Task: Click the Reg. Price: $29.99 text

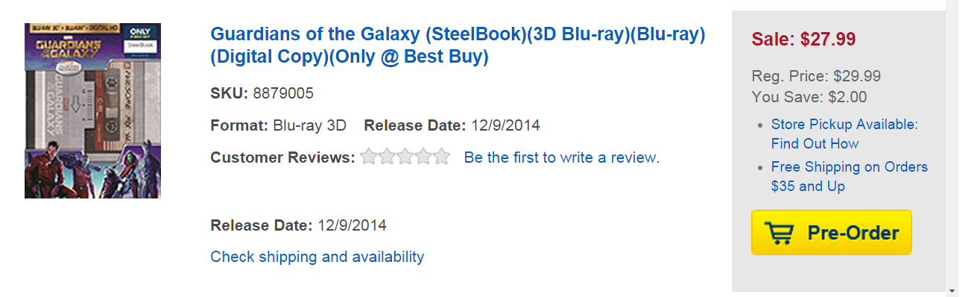Action: tap(816, 76)
